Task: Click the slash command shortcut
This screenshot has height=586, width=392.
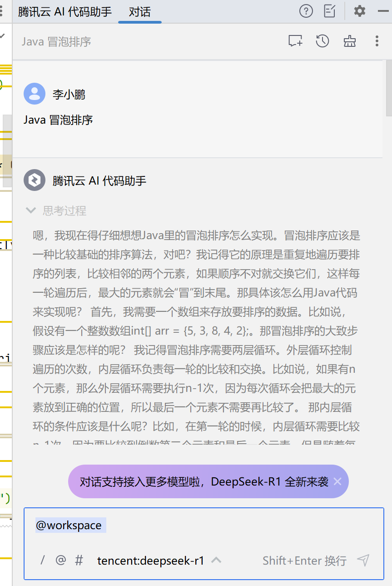Action: tap(43, 560)
